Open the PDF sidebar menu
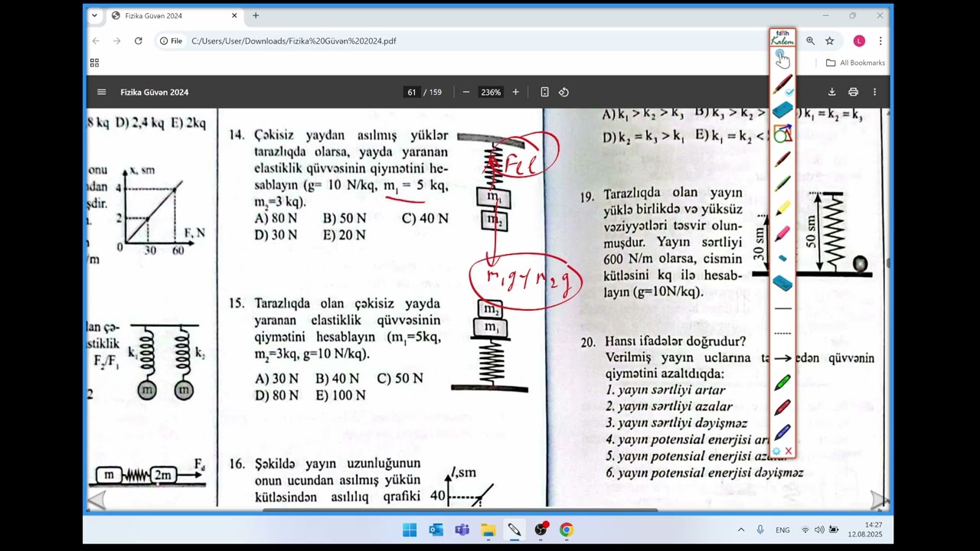The width and height of the screenshot is (980, 551). (101, 92)
